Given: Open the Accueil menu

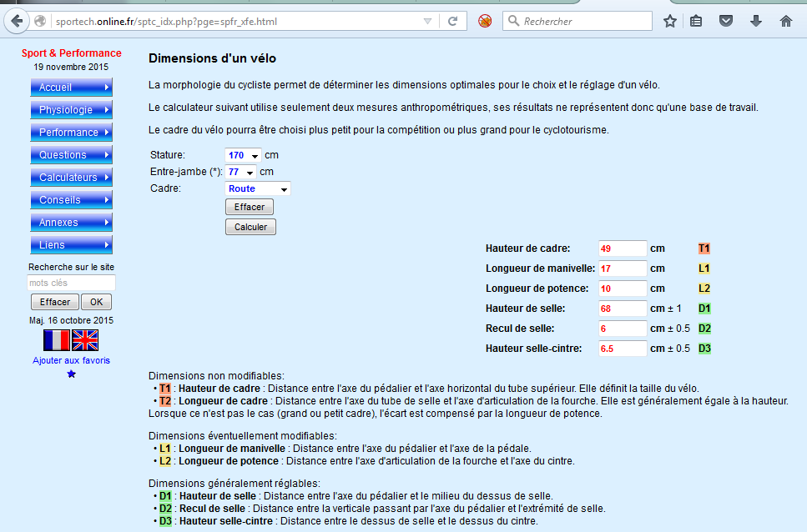Looking at the screenshot, I should 71,87.
